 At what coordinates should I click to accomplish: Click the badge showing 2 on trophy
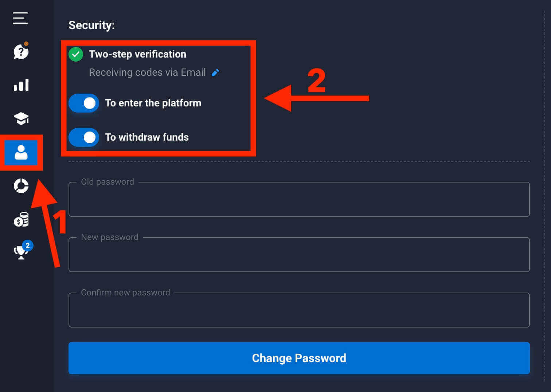coord(28,245)
